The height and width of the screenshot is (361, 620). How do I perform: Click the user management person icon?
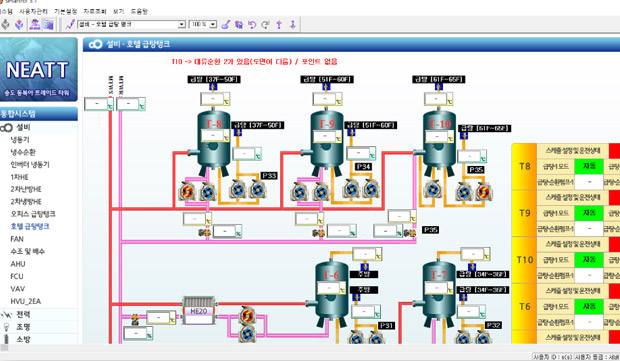35,25
